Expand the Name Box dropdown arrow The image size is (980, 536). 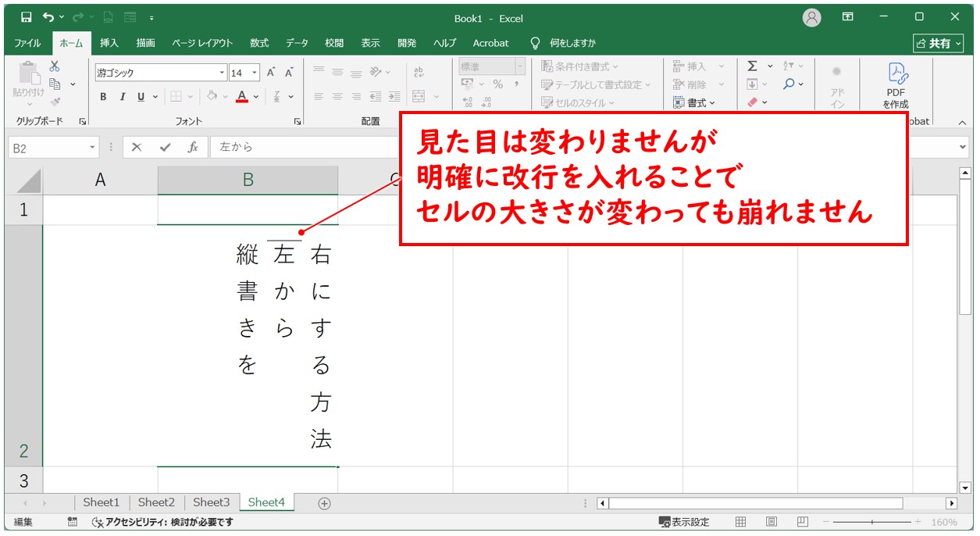(x=93, y=148)
